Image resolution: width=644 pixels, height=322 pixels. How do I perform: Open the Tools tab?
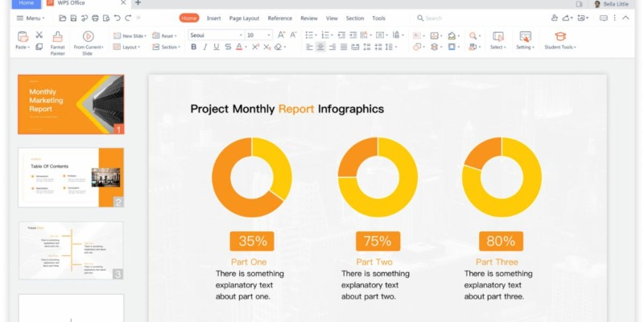378,18
